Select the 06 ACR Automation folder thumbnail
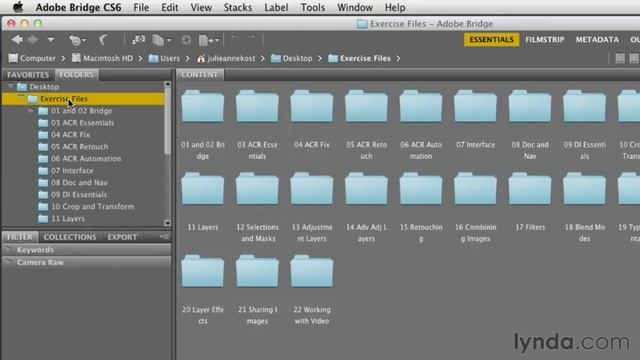The image size is (640, 360). [421, 106]
